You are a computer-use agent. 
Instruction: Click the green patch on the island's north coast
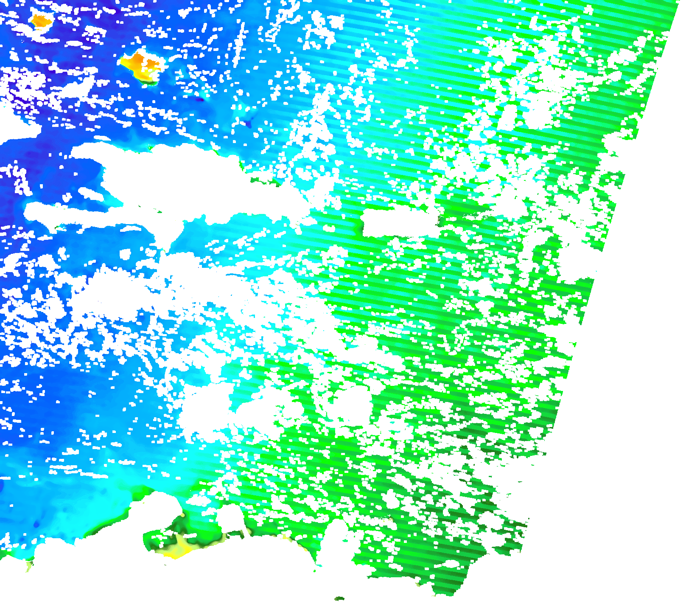coord(151,148)
